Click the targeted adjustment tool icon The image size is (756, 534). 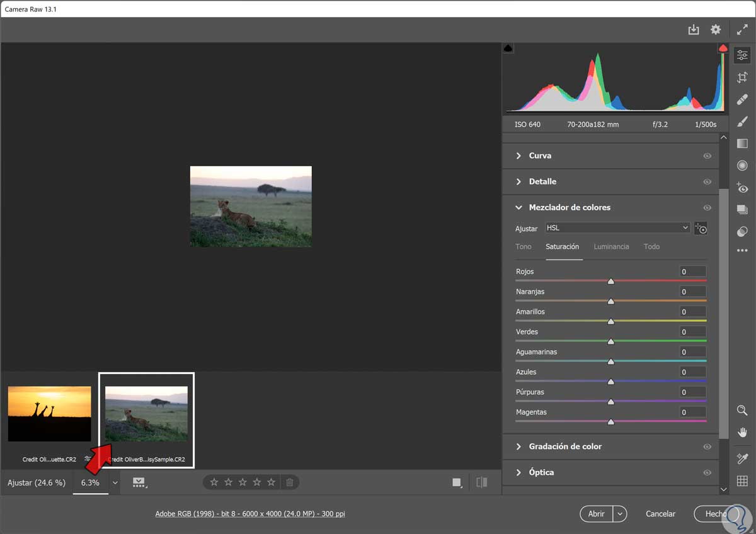pos(701,229)
